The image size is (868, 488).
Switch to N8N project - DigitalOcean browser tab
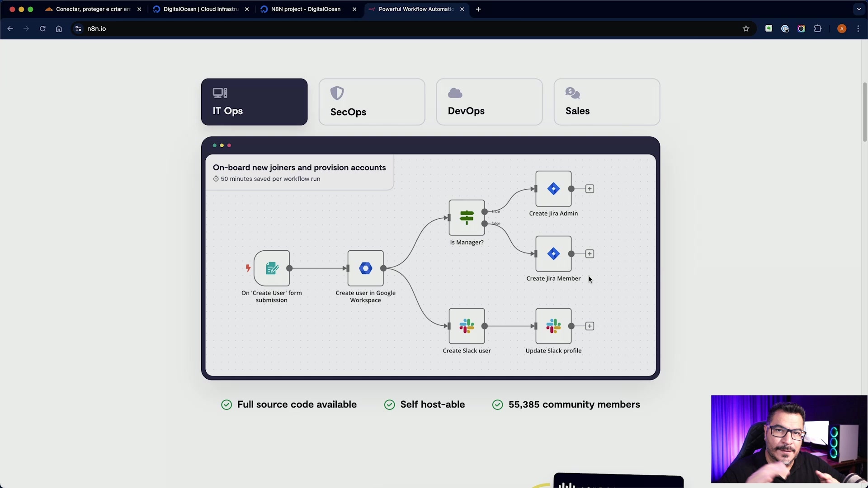tap(306, 9)
